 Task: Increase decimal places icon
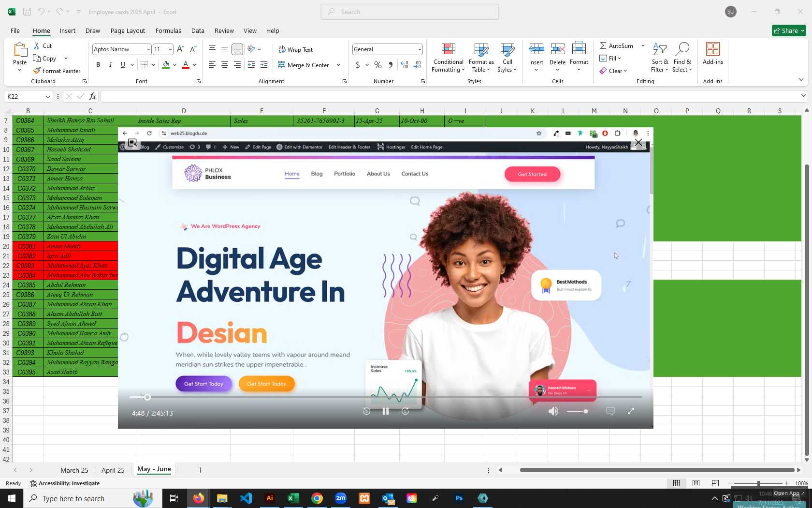tap(405, 65)
